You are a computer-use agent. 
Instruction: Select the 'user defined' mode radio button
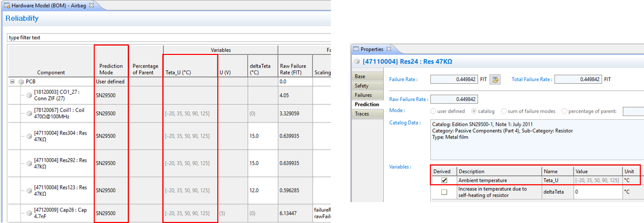point(433,111)
